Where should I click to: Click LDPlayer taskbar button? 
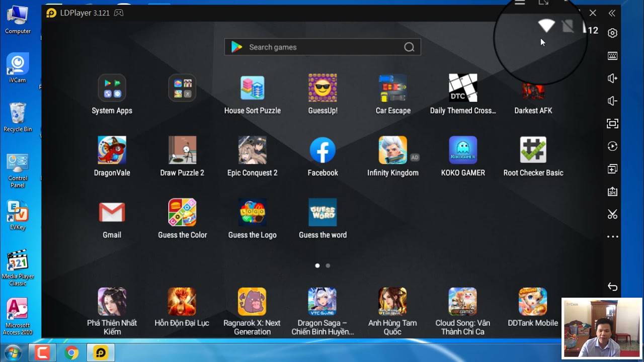pos(101,353)
